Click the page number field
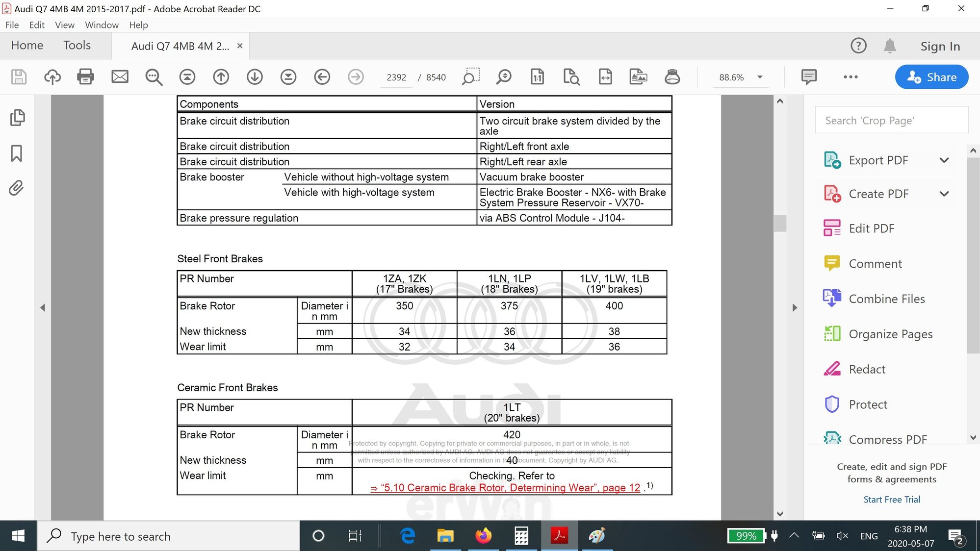This screenshot has height=551, width=980. [396, 77]
